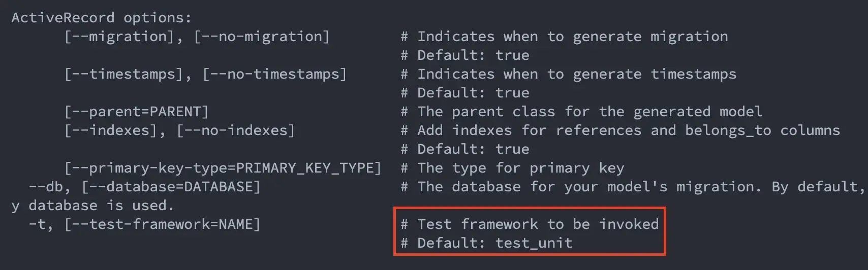The width and height of the screenshot is (868, 270).
Task: Click the "Add indexes for references" comment line
Action: pyautogui.click(x=620, y=130)
